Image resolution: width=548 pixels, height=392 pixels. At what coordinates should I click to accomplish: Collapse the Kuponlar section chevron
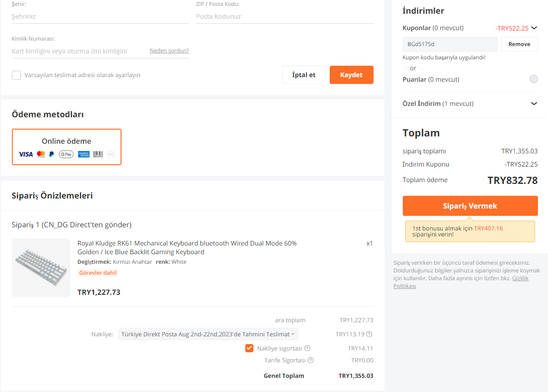534,28
